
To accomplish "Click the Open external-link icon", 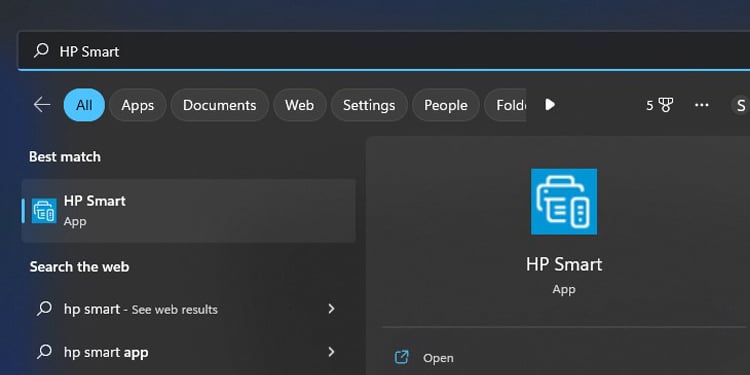I will 401,357.
